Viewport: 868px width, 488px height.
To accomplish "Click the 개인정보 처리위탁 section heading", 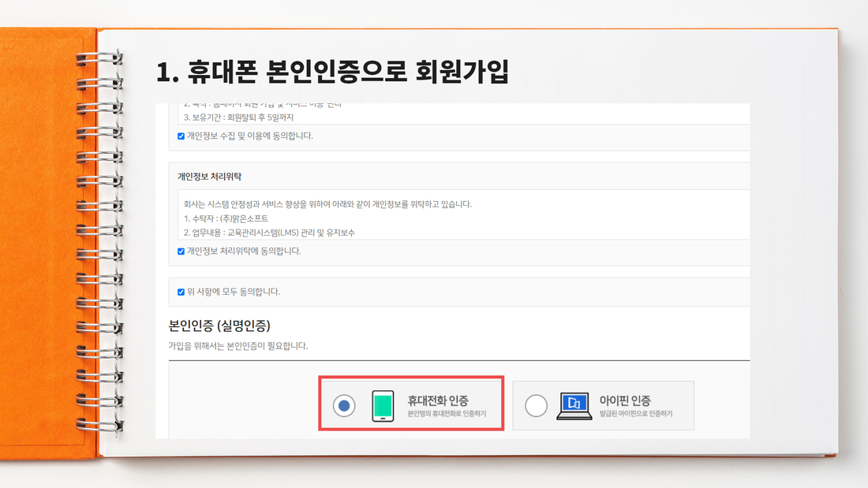I will point(209,177).
